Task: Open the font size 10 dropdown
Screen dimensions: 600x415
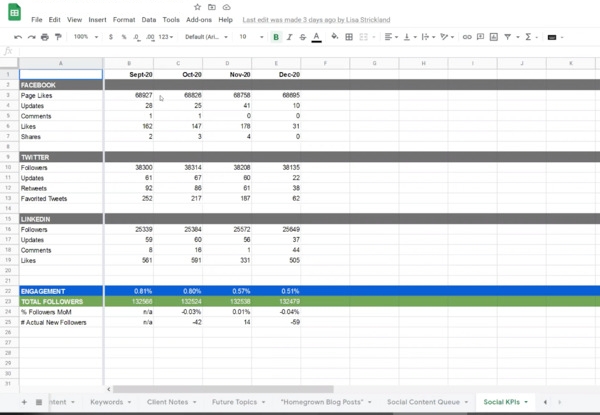Action: pyautogui.click(x=251, y=37)
